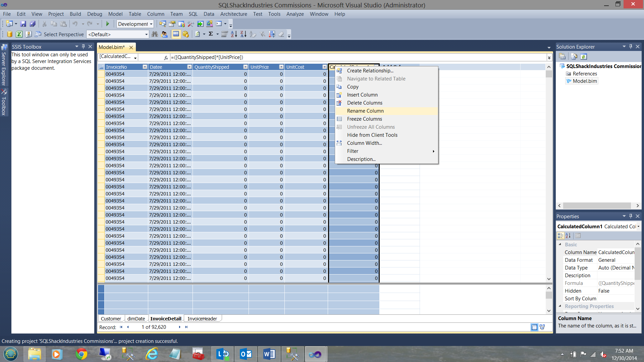Choose Hide from Client Tools menu entry
The height and width of the screenshot is (362, 644).
coord(372,135)
